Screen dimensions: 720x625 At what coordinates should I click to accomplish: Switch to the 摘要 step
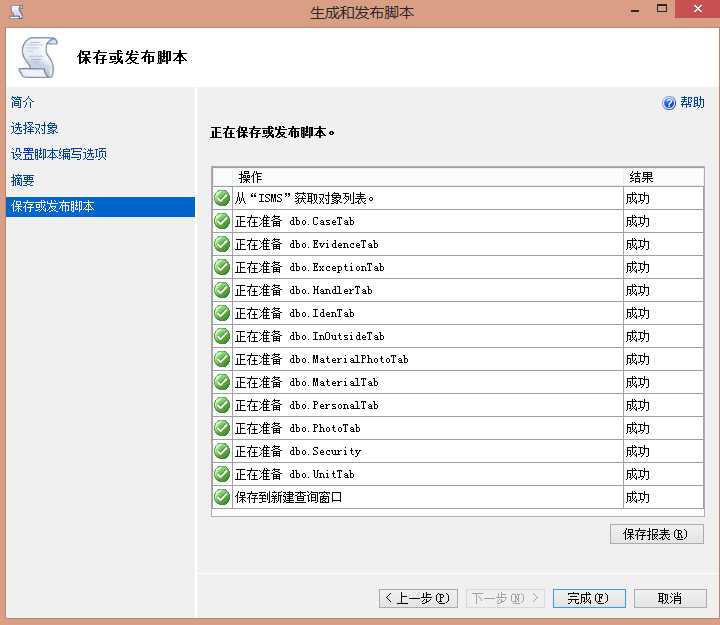pos(22,180)
